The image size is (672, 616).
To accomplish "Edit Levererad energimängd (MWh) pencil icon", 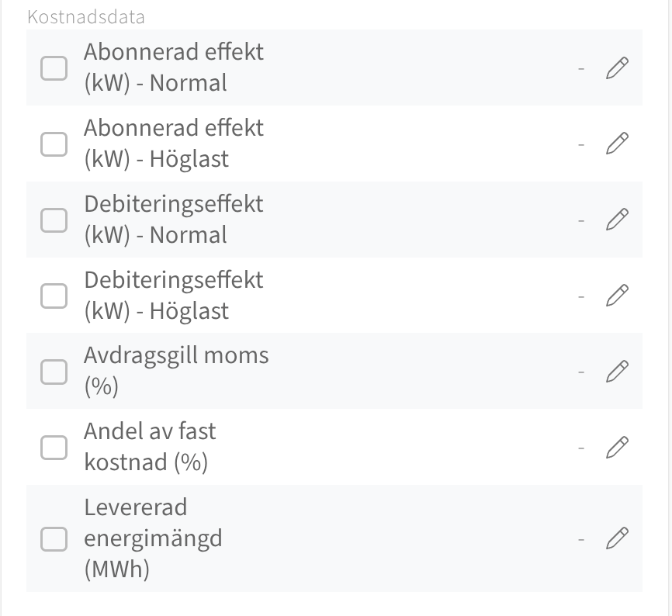I will (x=617, y=538).
